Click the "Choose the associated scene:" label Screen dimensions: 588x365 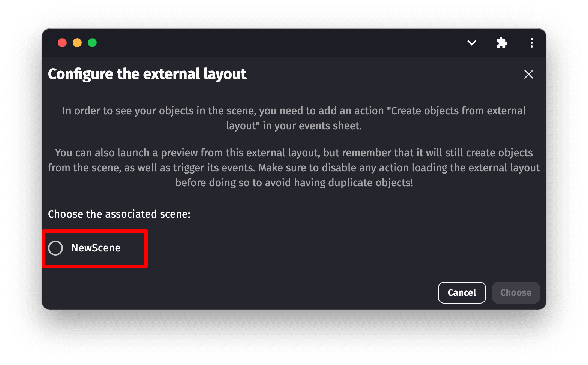119,214
